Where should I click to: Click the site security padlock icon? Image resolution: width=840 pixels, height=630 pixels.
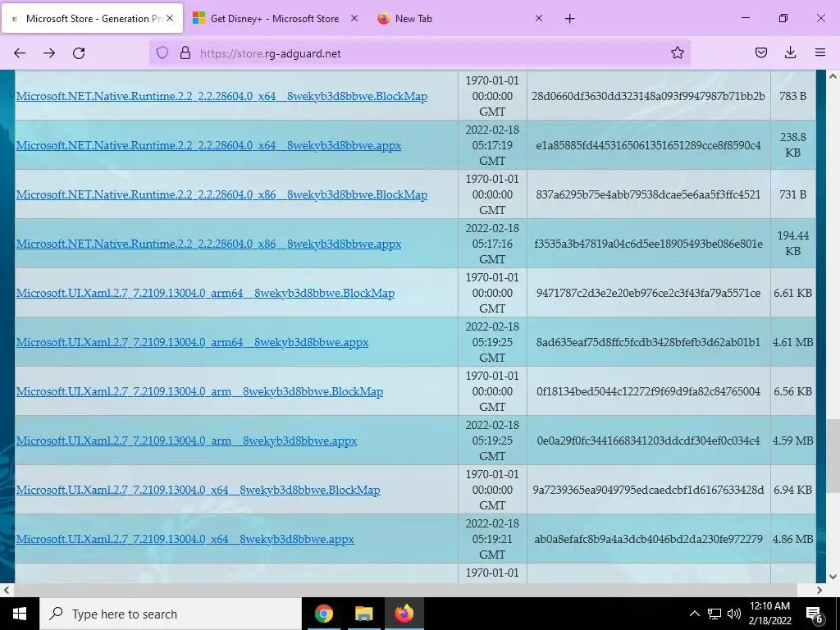click(185, 53)
